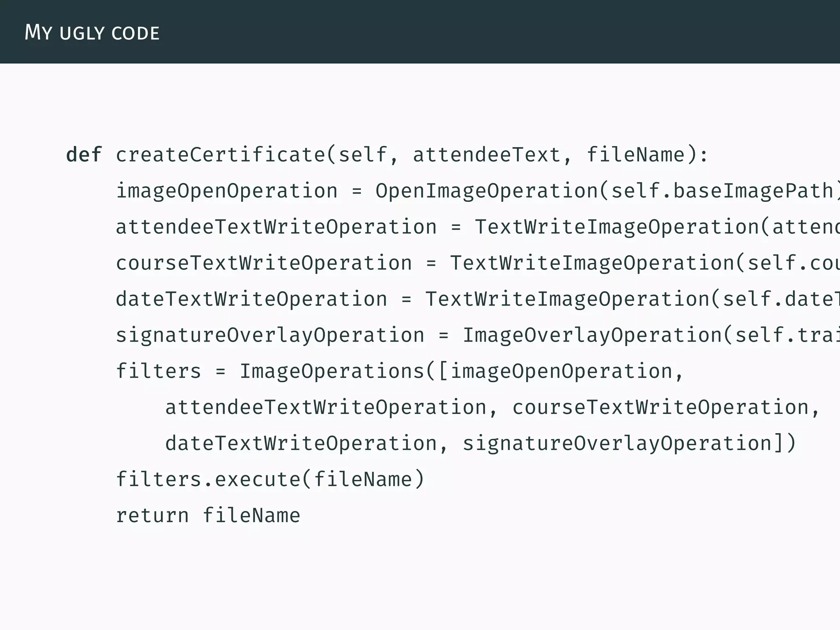The height and width of the screenshot is (630, 840).
Task: Click 'attendeeTextWriteOperation' variable on assignment line
Action: (276, 227)
